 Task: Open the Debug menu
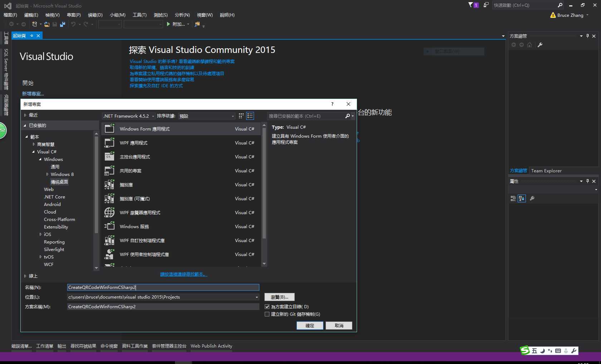point(95,15)
